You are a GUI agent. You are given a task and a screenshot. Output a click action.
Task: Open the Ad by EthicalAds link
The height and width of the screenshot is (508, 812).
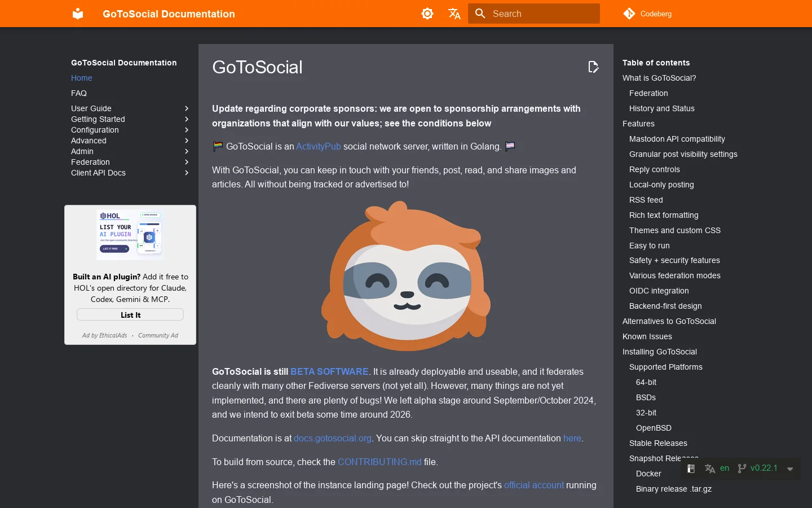(105, 335)
